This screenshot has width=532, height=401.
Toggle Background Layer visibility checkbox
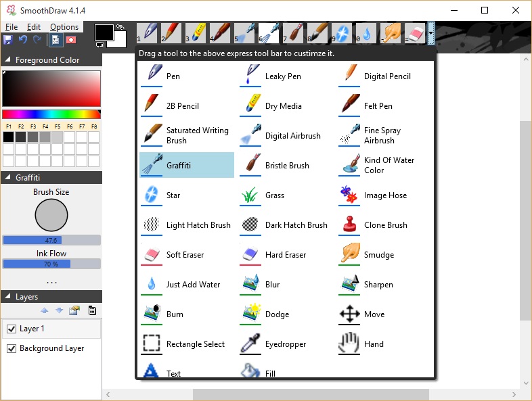coord(12,348)
